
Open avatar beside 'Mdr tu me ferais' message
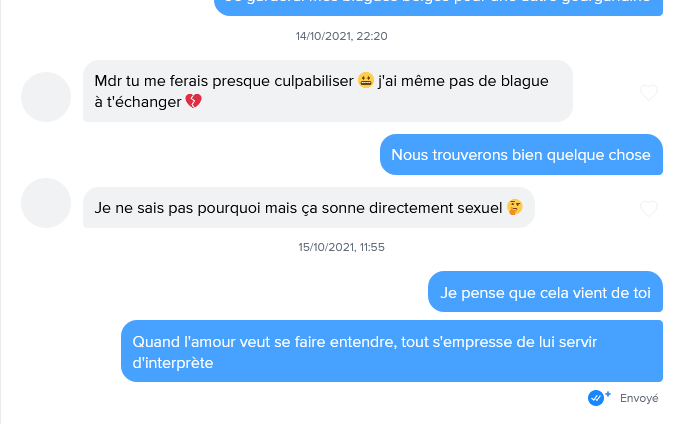(x=46, y=97)
